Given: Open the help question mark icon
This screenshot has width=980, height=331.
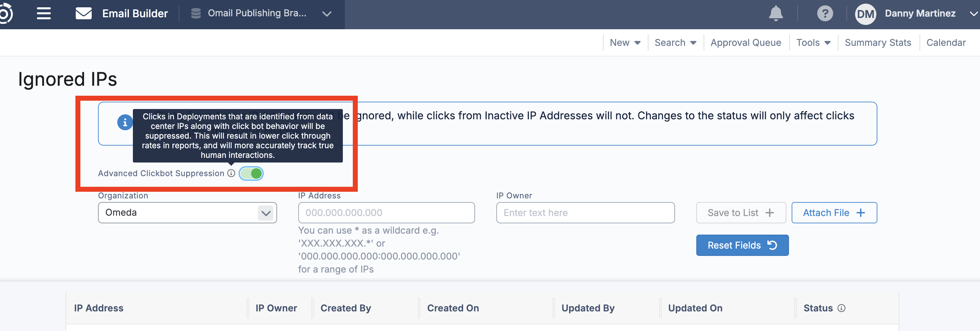Looking at the screenshot, I should click(x=825, y=14).
